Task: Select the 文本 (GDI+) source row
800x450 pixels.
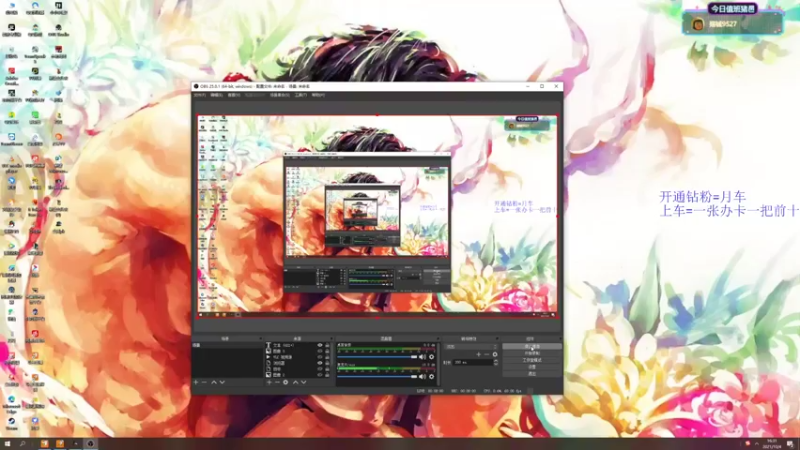Action: 298,345
